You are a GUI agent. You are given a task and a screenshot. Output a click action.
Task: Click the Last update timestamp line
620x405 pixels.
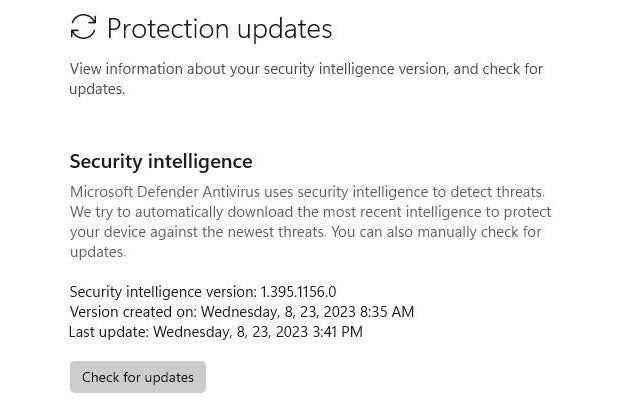click(x=215, y=331)
